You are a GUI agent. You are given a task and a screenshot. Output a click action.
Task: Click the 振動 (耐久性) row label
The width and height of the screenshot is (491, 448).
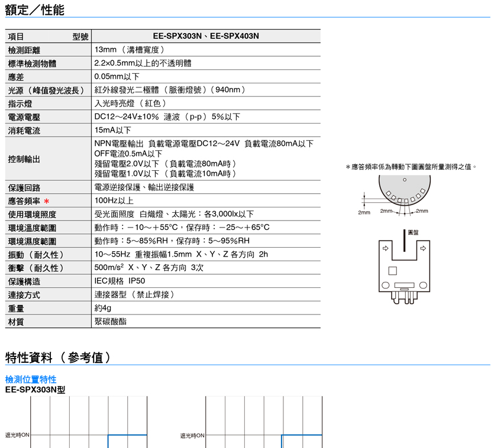pos(36,255)
